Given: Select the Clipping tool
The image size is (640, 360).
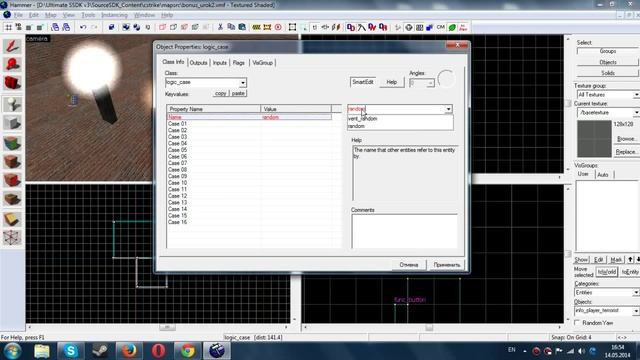Looking at the screenshot, I should [x=12, y=220].
